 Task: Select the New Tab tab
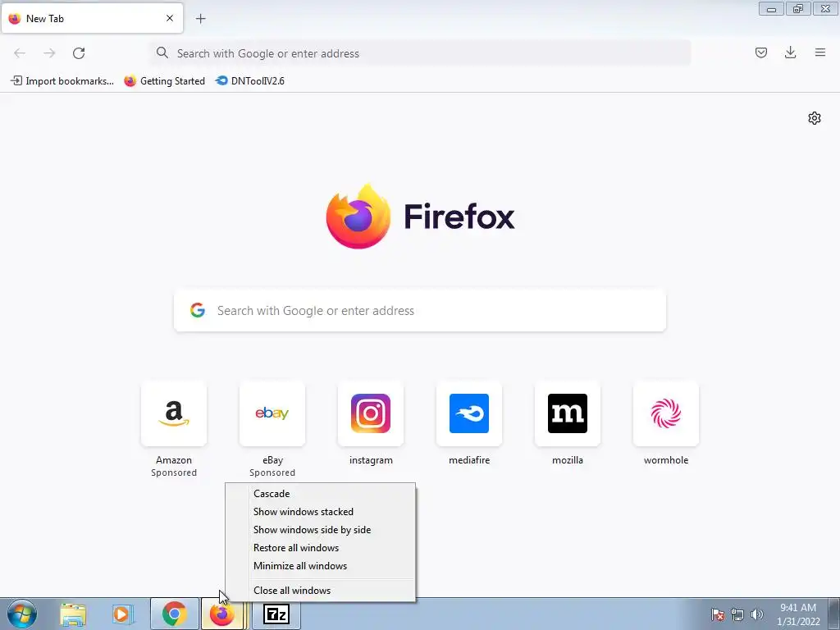(92, 18)
